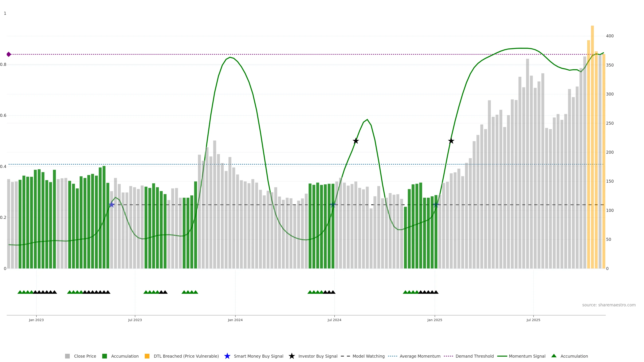Click the black Investor Buy star after Jul 2024

[x=356, y=141]
